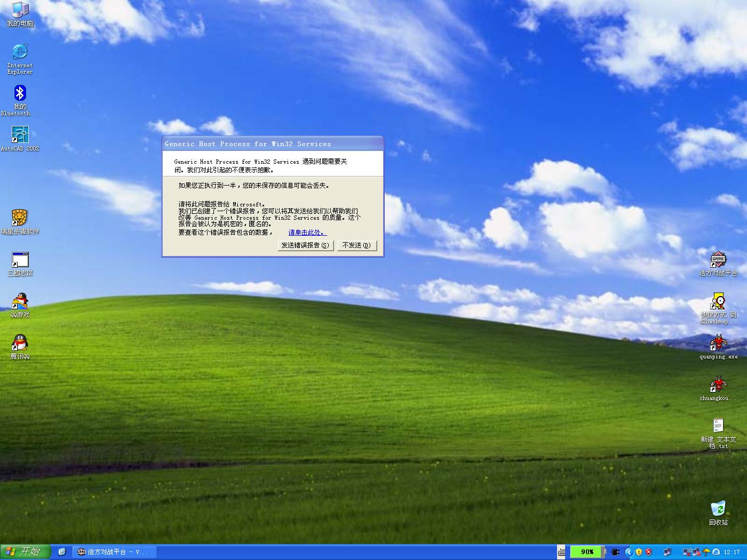Select the chuangkou desktop icon
747x560 pixels.
click(718, 388)
